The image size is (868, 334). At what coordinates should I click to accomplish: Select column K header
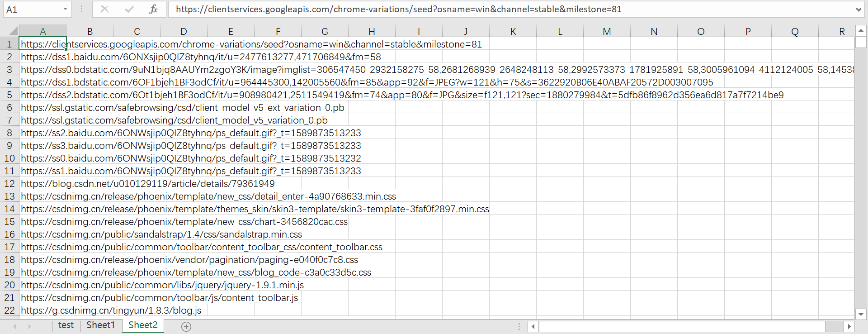[x=513, y=31]
